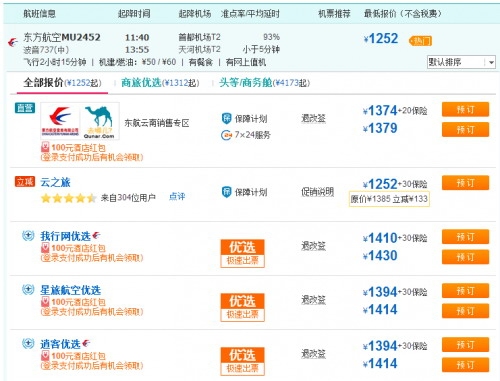
Task: Click the red packet icon under 逍客优选
Action: coord(45,356)
